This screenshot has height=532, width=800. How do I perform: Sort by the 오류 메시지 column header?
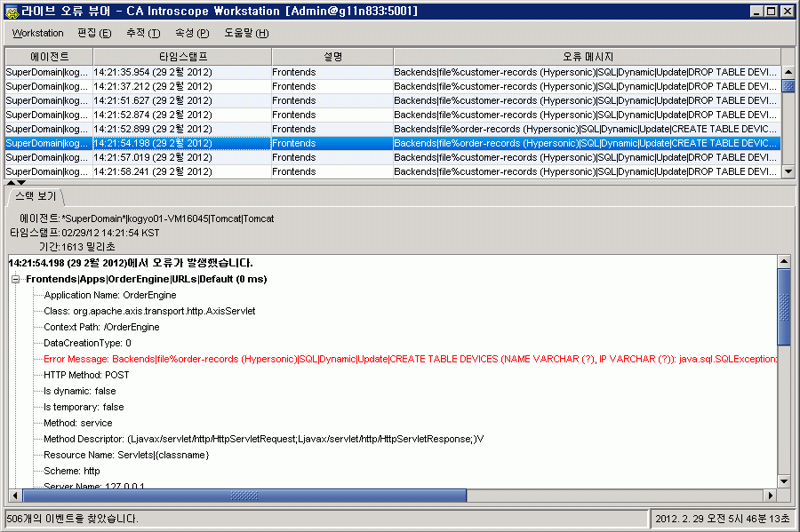[588, 57]
